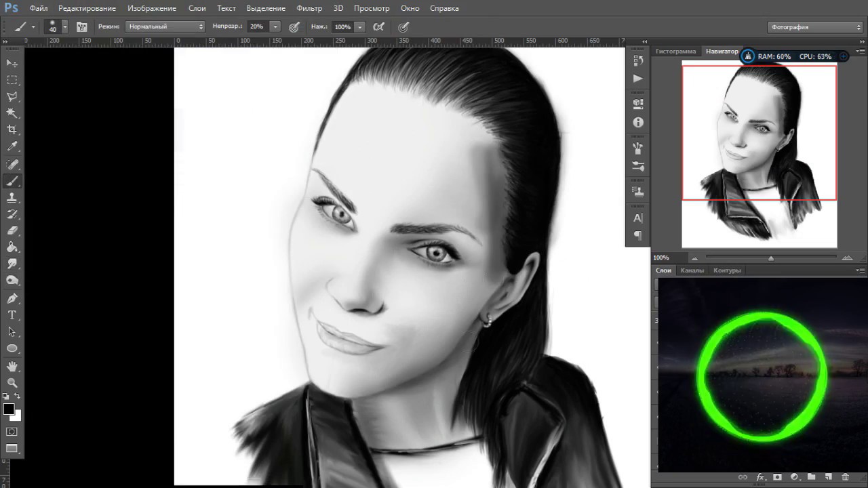Select the Polygonal Lasso tool
This screenshot has width=868, height=488.
tap(12, 96)
